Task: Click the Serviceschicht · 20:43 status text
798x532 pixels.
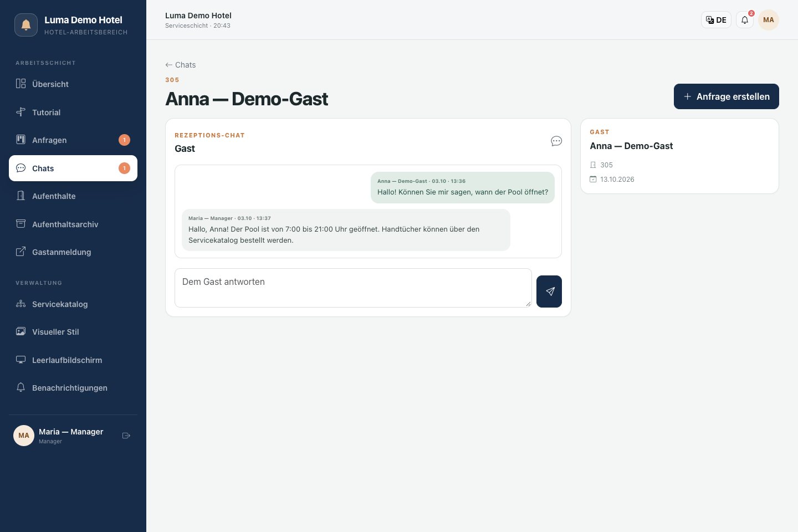Action: click(x=198, y=25)
